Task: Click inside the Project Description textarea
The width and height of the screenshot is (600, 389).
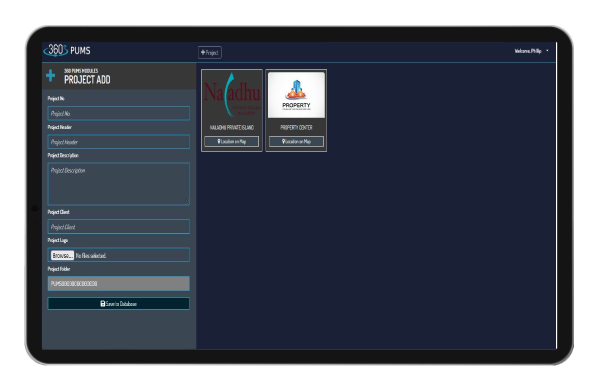Action: coord(119,184)
